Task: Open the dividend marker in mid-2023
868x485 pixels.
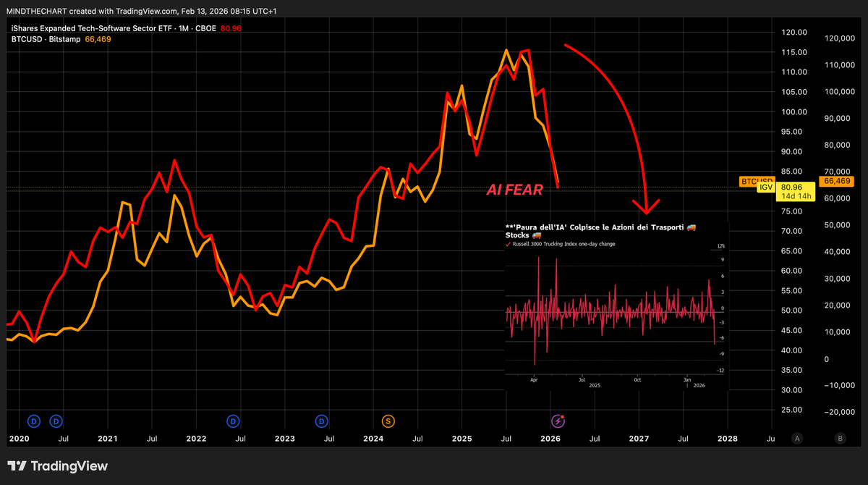Action: pos(322,421)
